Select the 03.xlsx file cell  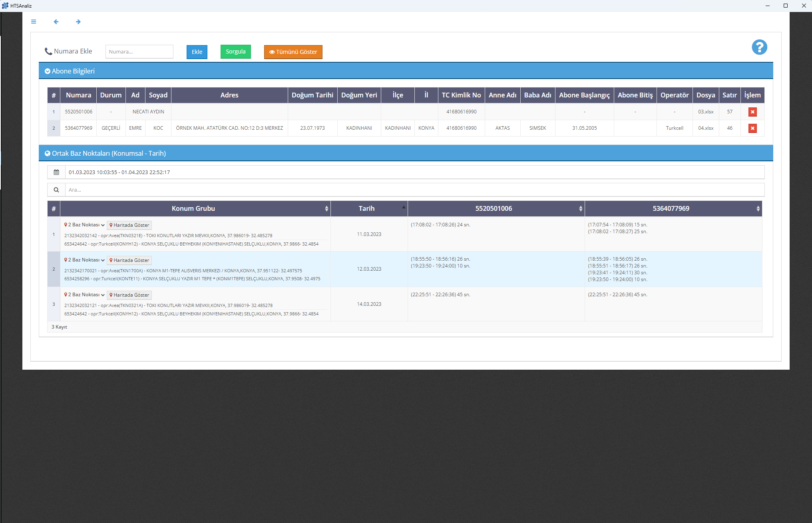point(706,112)
